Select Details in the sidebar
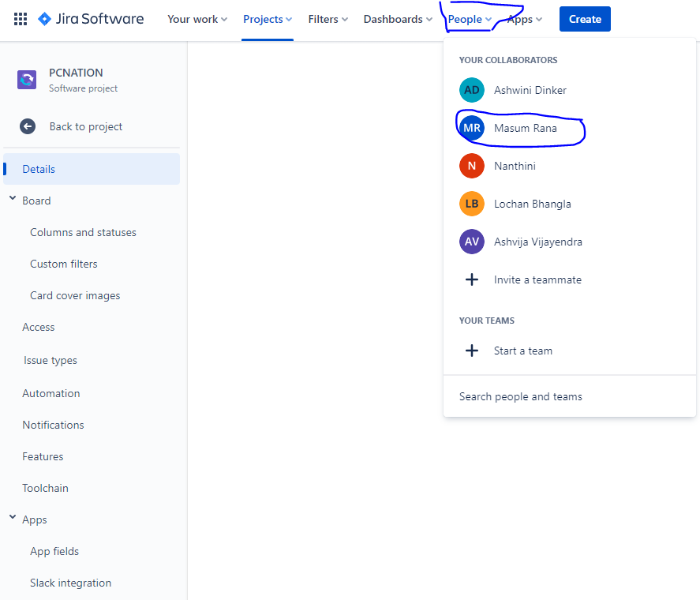Image resolution: width=700 pixels, height=600 pixels. click(x=92, y=169)
